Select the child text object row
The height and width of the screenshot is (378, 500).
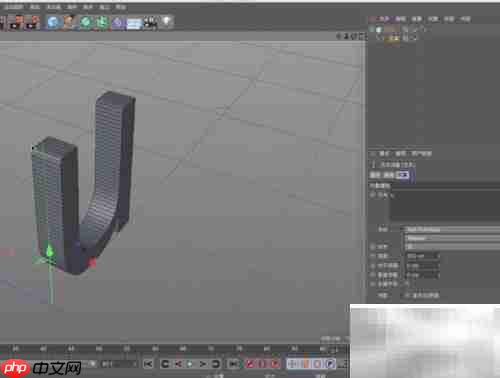pos(392,38)
